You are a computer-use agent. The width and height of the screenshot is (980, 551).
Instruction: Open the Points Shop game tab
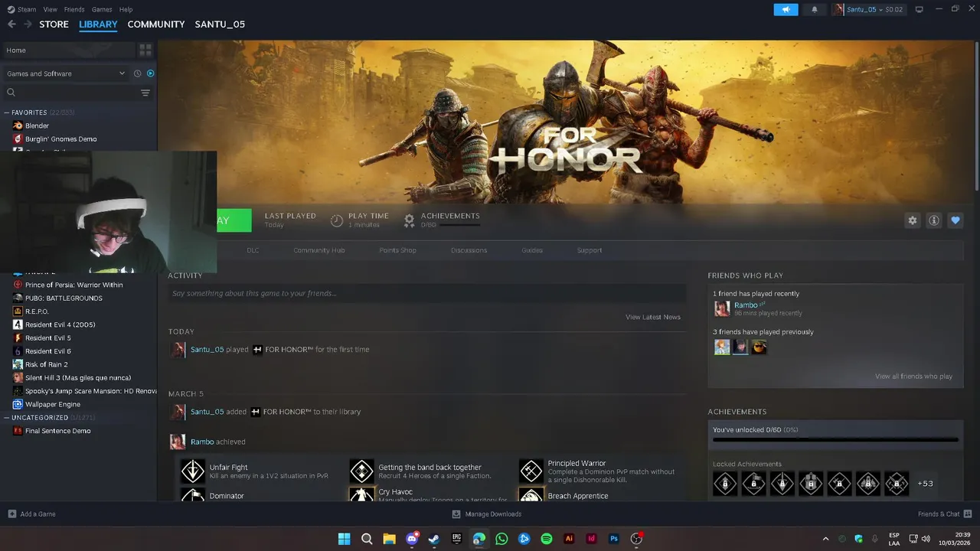(397, 250)
